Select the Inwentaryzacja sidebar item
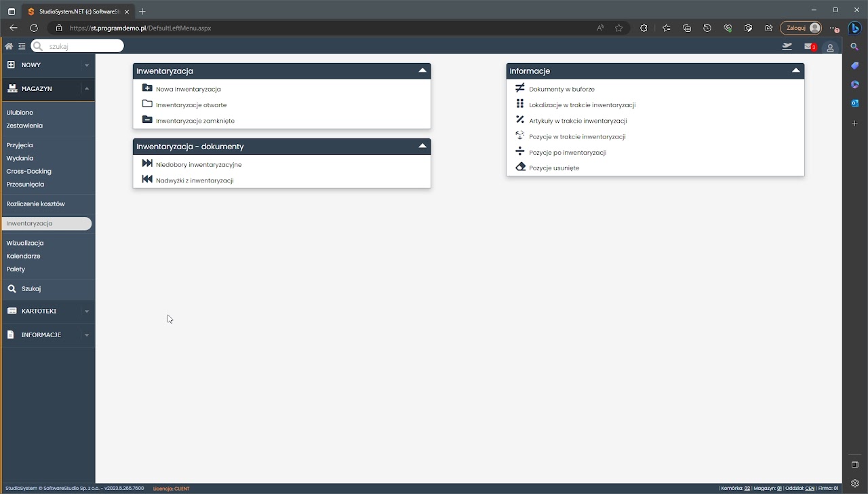Image resolution: width=868 pixels, height=494 pixels. tap(47, 223)
